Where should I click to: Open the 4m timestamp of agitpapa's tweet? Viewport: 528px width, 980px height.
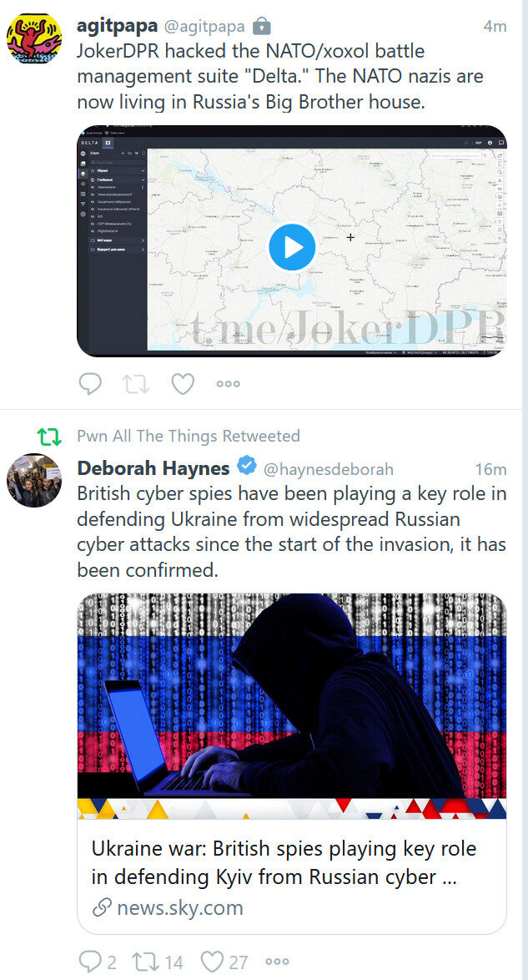(495, 26)
